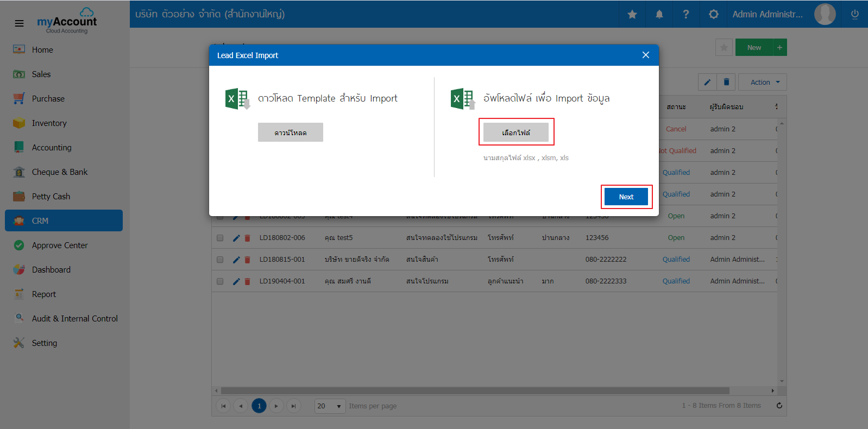The width and height of the screenshot is (868, 429).
Task: Open the favorites star in top bar
Action: pyautogui.click(x=632, y=14)
